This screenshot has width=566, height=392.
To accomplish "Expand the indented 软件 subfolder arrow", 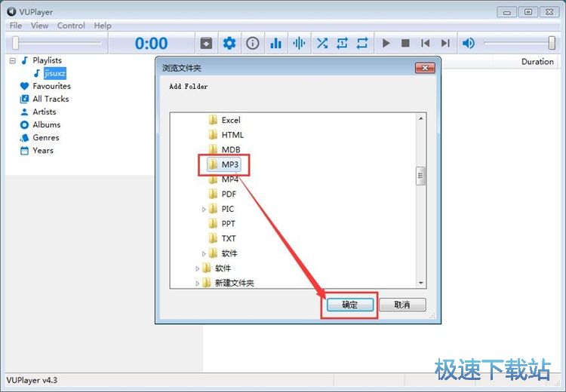I will click(x=204, y=253).
